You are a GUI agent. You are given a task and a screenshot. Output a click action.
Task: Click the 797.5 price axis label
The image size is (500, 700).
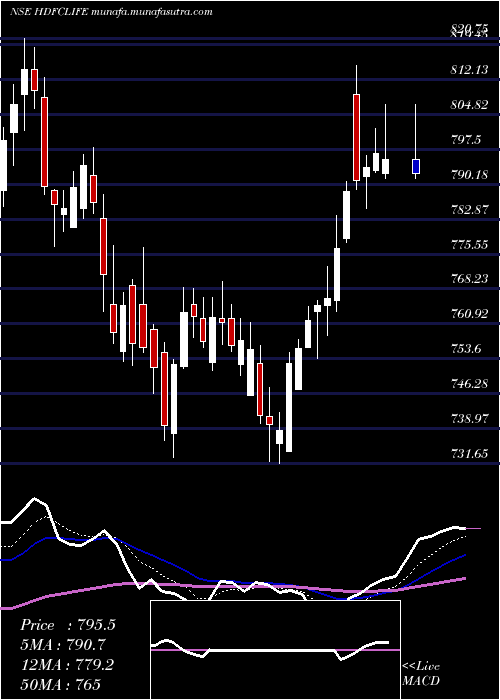466,140
